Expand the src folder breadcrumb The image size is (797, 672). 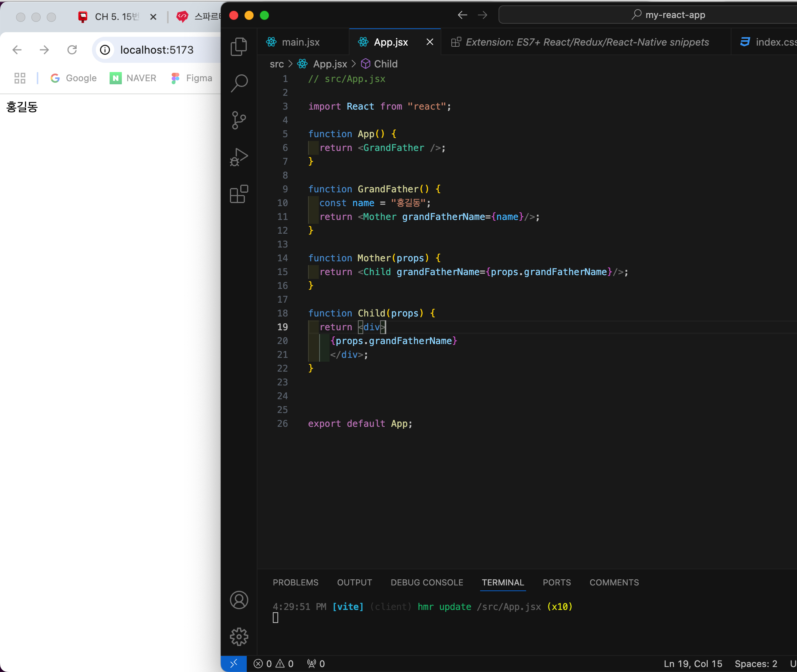pos(277,64)
